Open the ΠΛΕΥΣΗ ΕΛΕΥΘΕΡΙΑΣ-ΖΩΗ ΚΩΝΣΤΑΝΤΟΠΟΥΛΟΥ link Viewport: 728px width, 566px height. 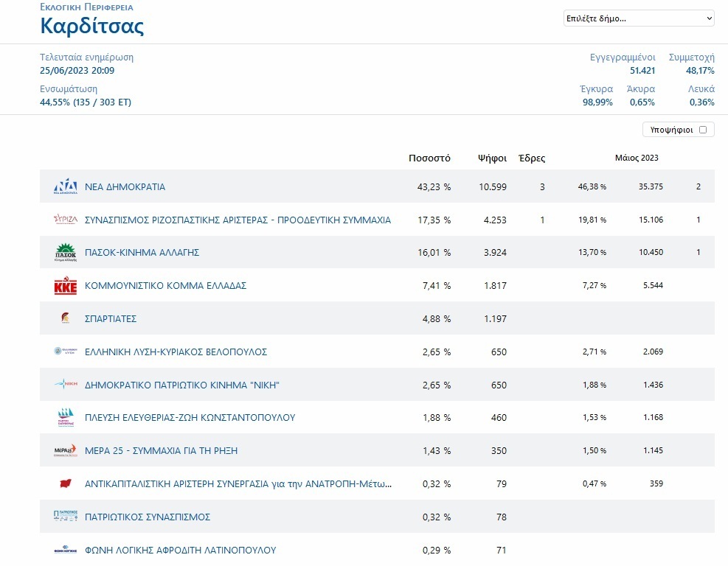click(x=190, y=418)
